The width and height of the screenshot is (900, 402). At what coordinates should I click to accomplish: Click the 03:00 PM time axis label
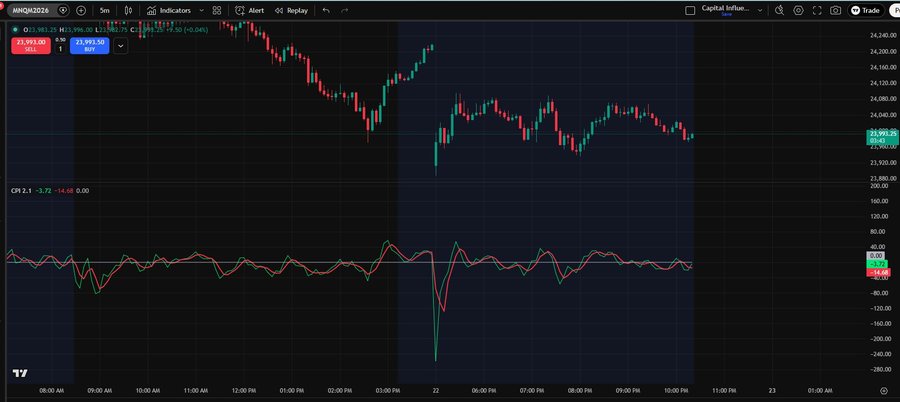click(x=387, y=391)
